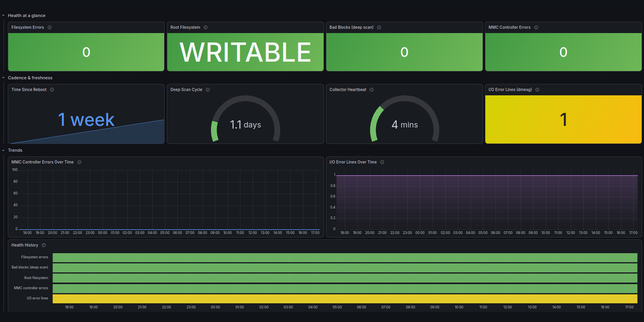This screenshot has height=322, width=644.
Task: Collapse the Cadence & freshness section
Action: click(x=4, y=78)
